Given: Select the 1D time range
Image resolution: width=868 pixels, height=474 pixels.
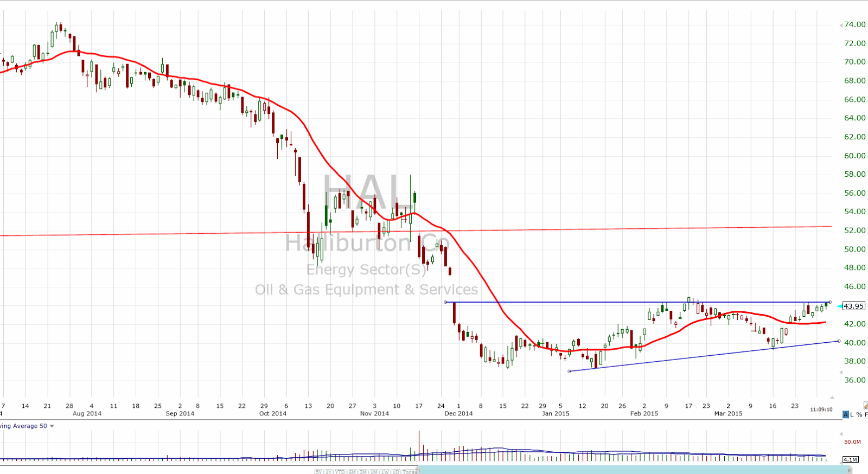Looking at the screenshot, I should tap(395, 472).
